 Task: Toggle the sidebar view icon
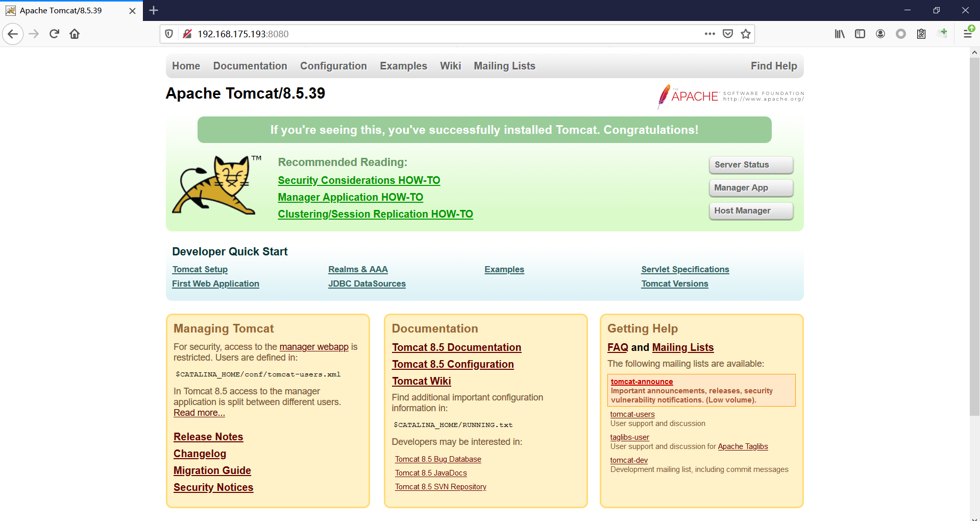(860, 34)
